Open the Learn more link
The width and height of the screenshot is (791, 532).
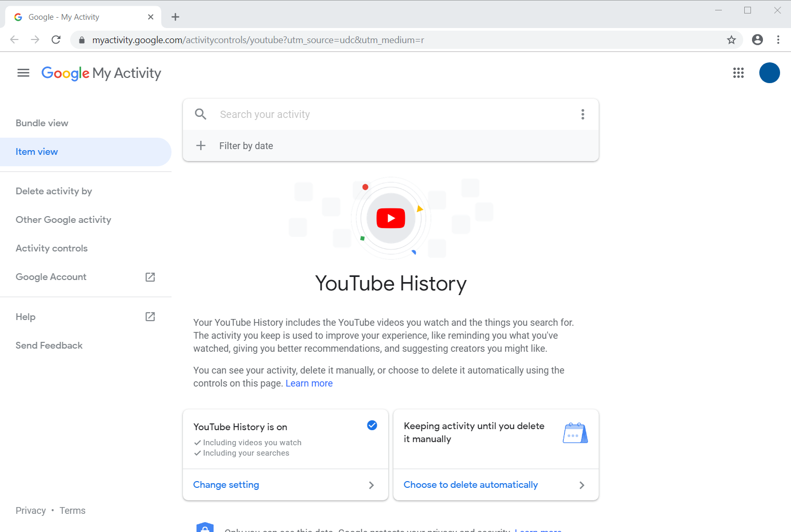click(x=309, y=383)
